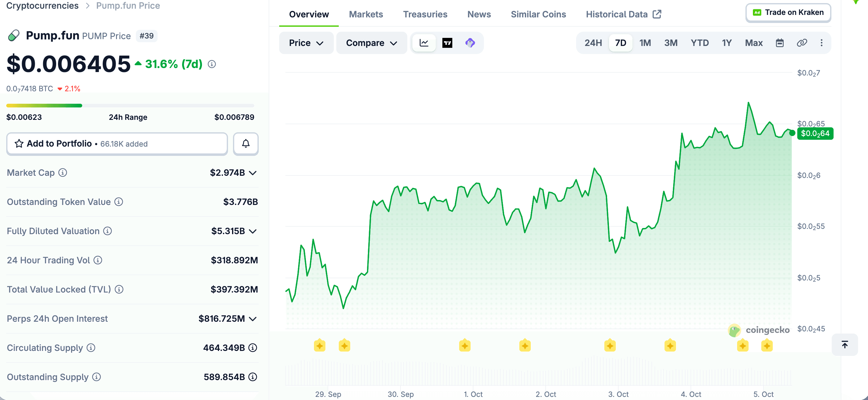This screenshot has width=868, height=400.
Task: Click news marker near 1 Oct
Action: (465, 346)
